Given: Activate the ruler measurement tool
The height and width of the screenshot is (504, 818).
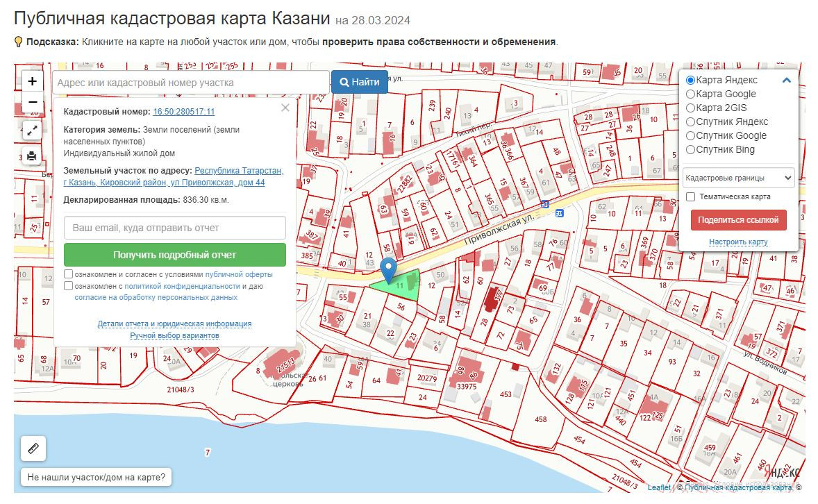Looking at the screenshot, I should (33, 448).
